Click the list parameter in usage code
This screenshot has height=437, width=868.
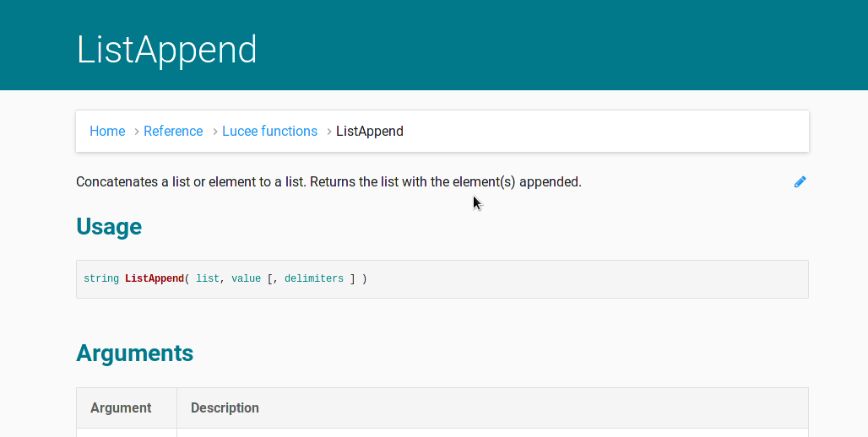tap(208, 278)
